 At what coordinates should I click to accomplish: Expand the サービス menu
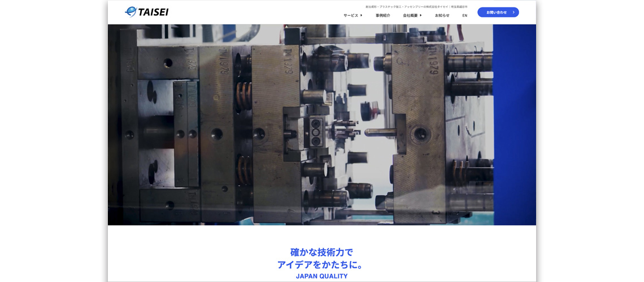353,16
